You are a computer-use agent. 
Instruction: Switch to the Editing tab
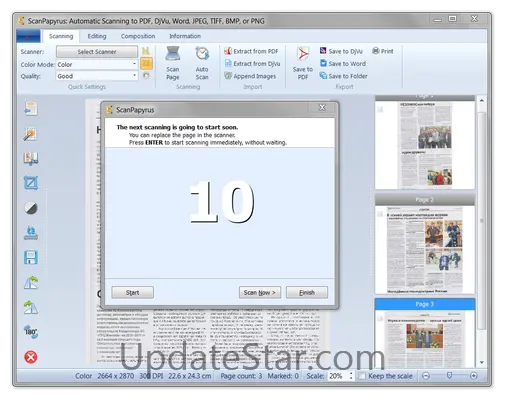pyautogui.click(x=97, y=36)
